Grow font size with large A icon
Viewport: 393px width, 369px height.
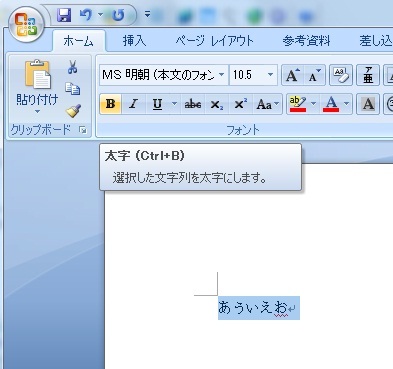coord(293,75)
